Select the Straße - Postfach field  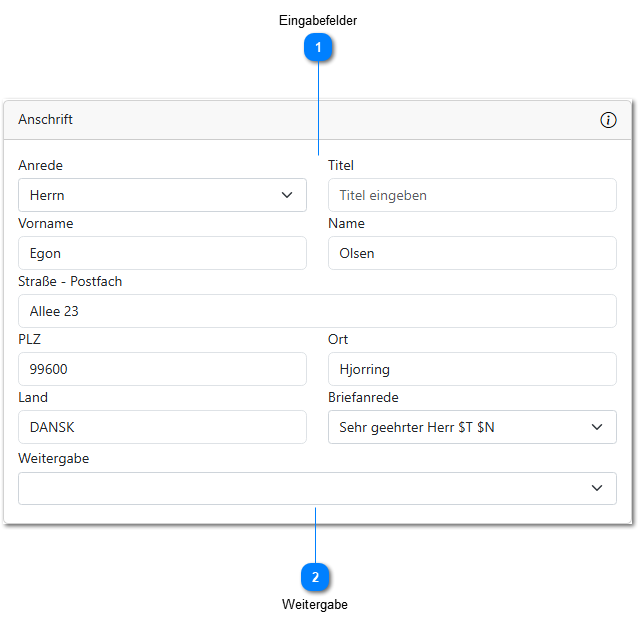(317, 311)
